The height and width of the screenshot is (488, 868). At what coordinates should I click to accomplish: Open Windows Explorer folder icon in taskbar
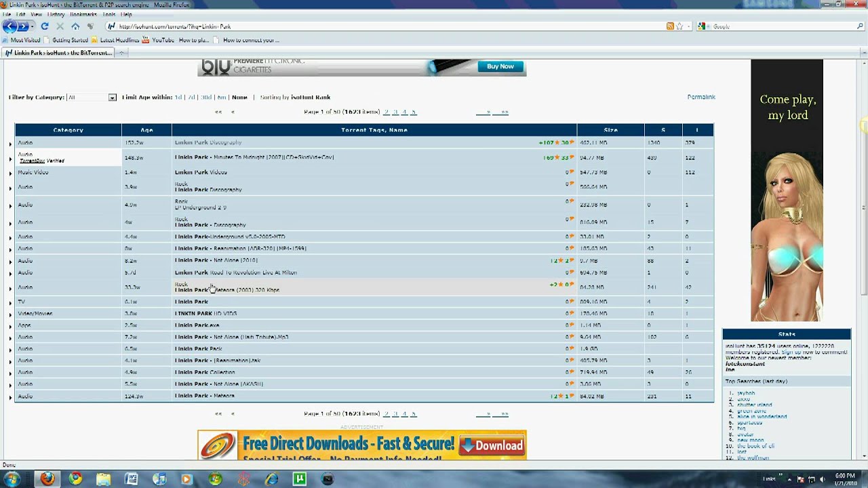pyautogui.click(x=103, y=479)
